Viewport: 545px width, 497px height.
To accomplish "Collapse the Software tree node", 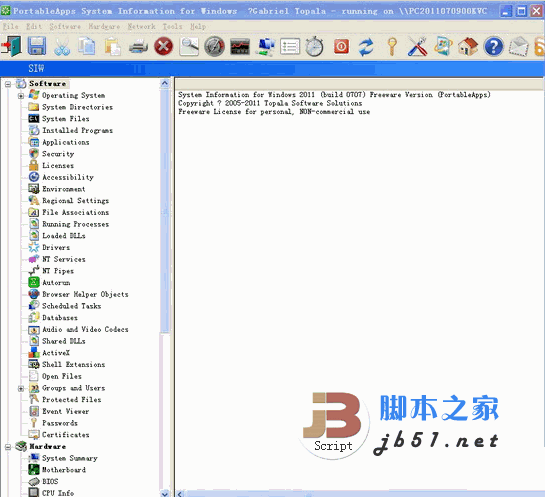I will click(8, 84).
